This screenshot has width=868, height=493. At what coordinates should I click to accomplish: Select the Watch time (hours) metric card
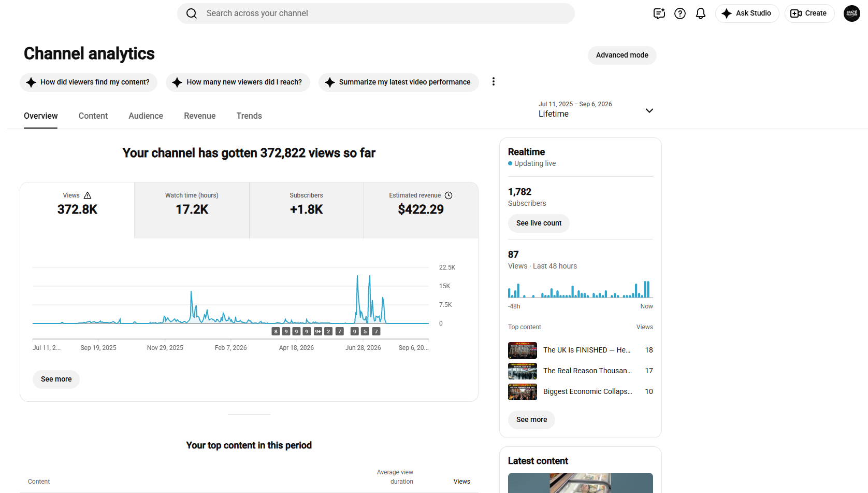pos(192,210)
